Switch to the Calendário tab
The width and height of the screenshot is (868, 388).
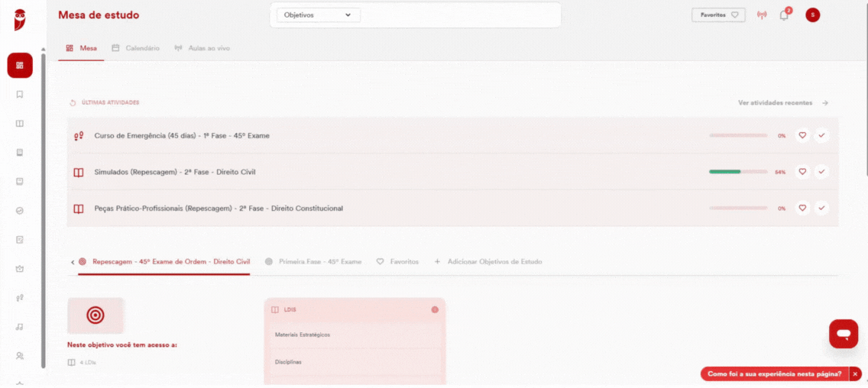(136, 48)
